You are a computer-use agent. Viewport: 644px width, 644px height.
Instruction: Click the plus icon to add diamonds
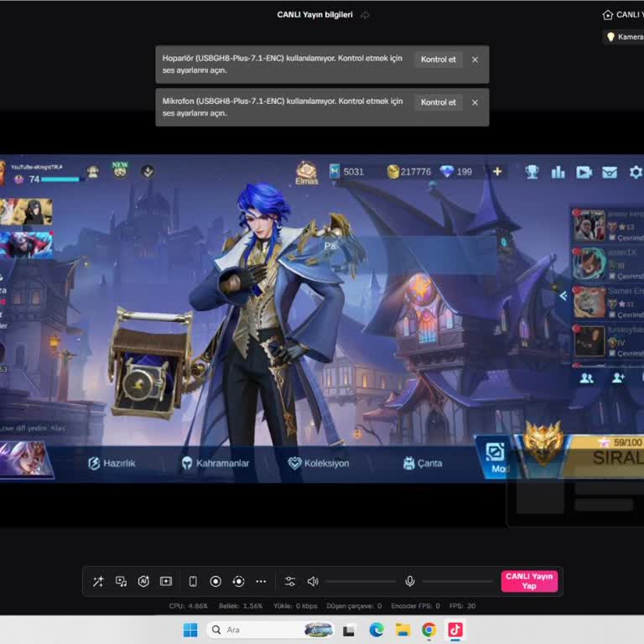pos(497,171)
